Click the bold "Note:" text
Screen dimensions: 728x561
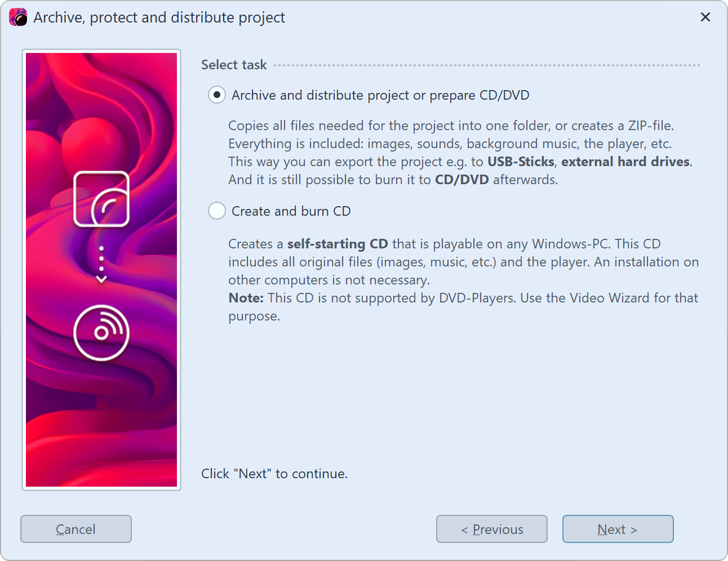click(x=246, y=298)
